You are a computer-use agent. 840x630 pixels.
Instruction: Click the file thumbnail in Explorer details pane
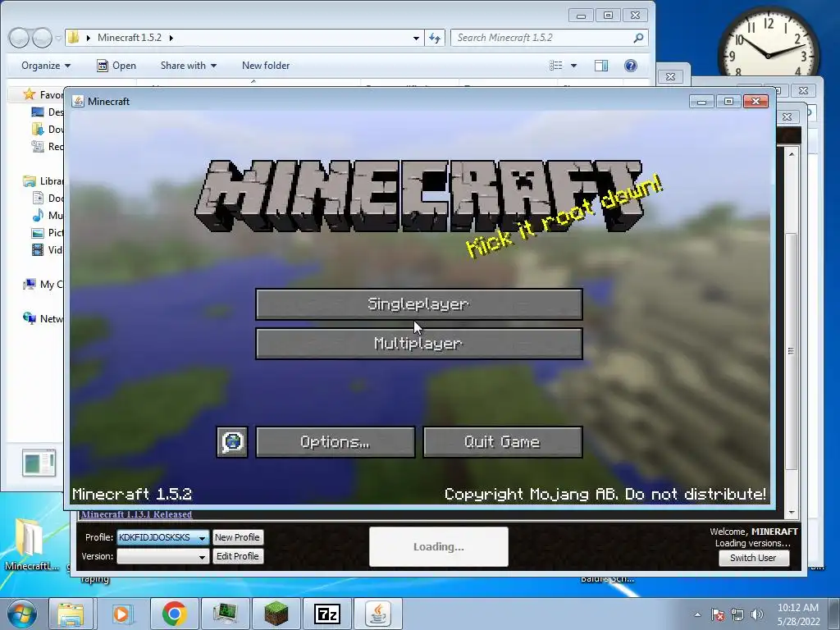point(39,463)
